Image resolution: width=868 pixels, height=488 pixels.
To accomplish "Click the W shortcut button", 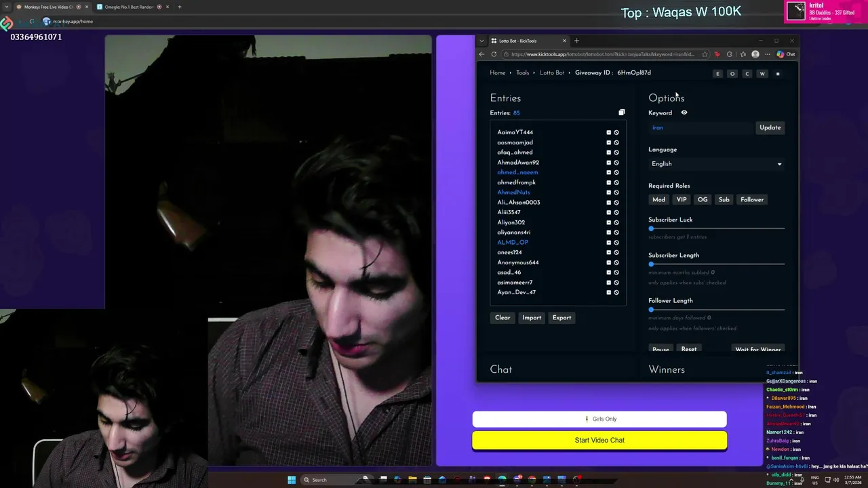I will click(x=762, y=74).
